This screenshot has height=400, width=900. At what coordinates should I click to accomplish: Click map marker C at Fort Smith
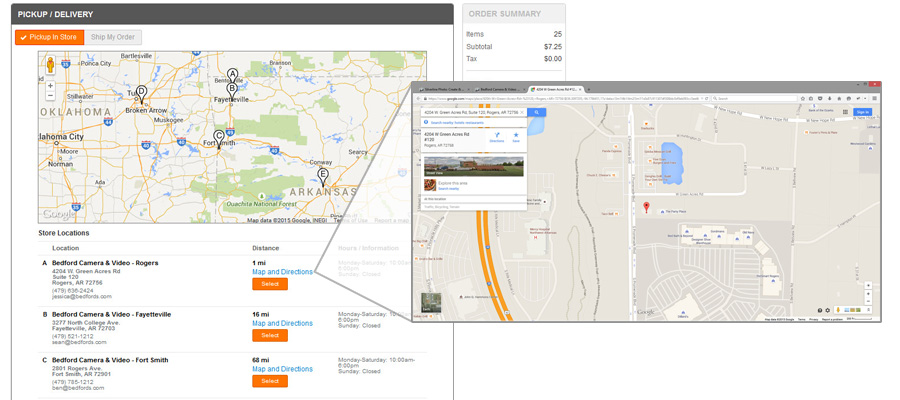click(218, 138)
